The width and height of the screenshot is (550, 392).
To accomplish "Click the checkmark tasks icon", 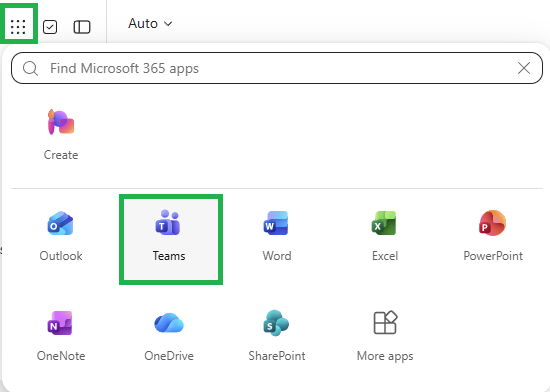I will click(50, 27).
